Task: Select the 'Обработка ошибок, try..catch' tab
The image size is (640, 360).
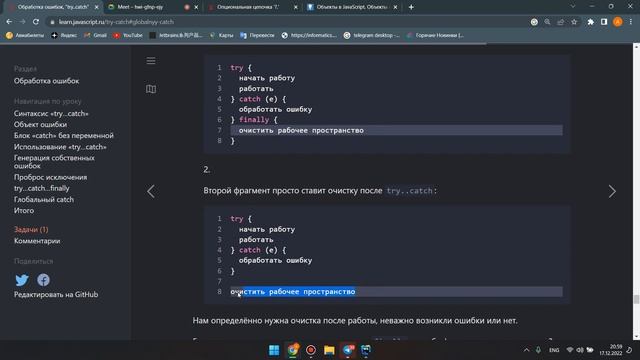Action: pos(53,7)
